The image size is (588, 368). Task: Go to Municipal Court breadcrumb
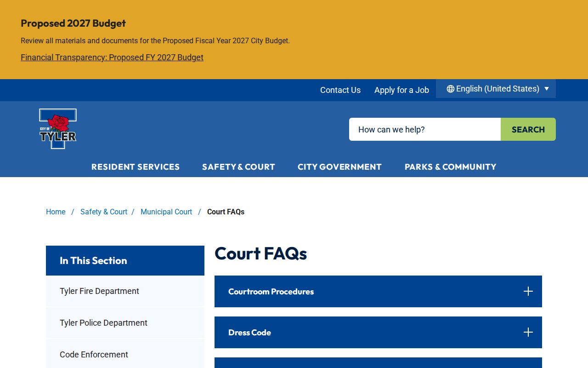166,212
